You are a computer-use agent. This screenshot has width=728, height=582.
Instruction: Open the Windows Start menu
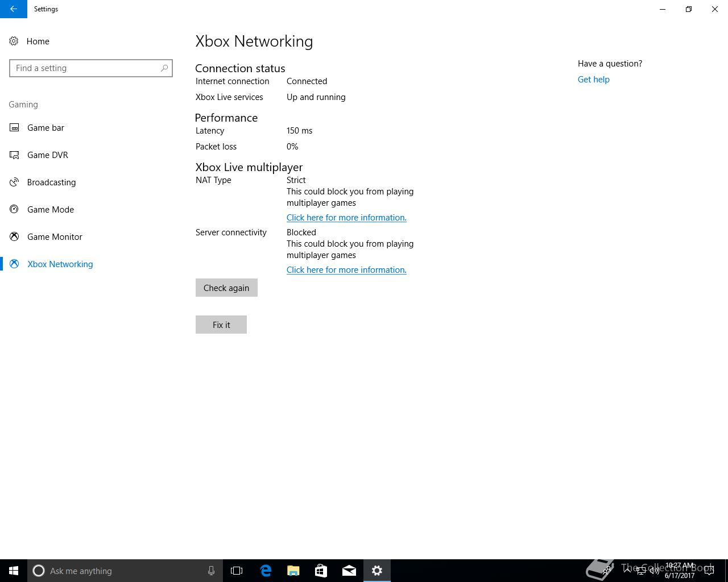pyautogui.click(x=14, y=571)
